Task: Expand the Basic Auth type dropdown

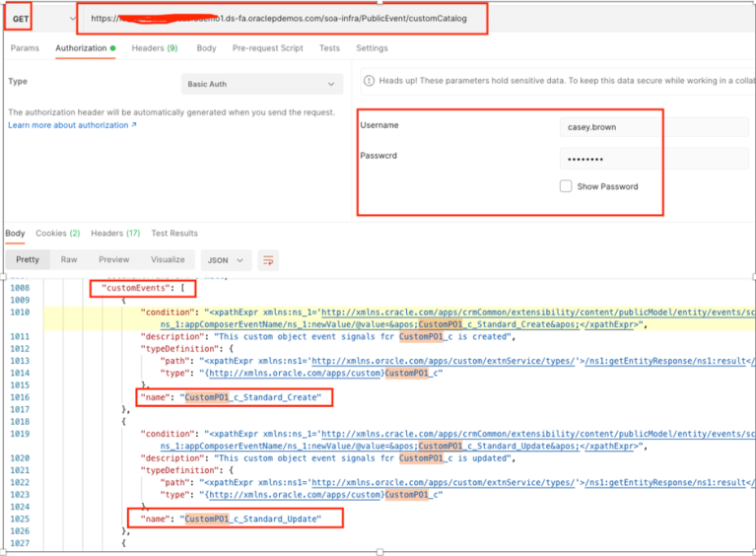Action: tap(262, 85)
